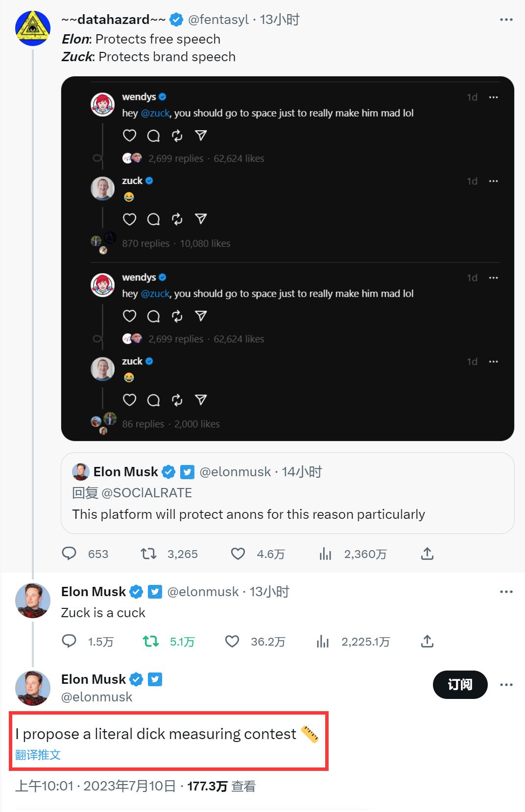
Task: Click the 订阅 subscribe button
Action: 460,685
